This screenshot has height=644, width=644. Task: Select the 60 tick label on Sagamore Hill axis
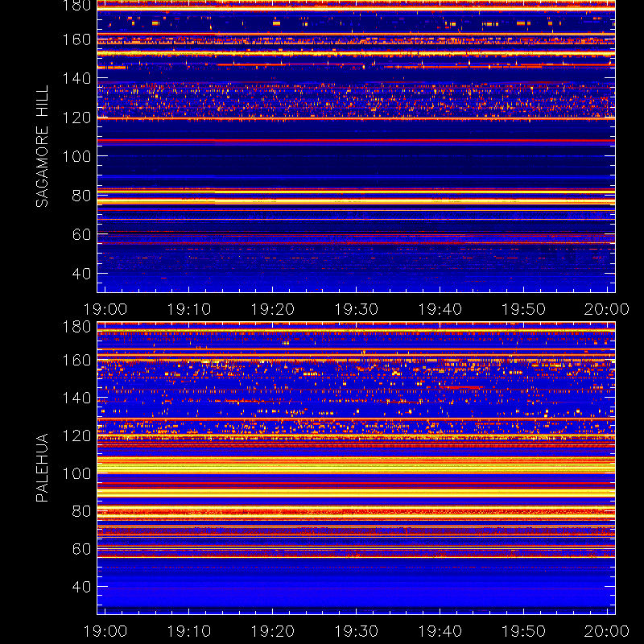(x=81, y=234)
